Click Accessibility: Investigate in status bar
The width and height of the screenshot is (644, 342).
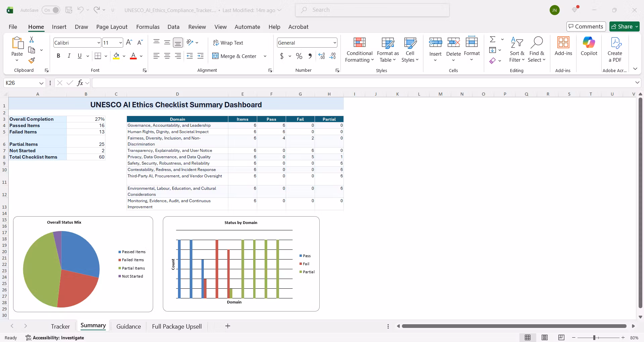point(55,338)
